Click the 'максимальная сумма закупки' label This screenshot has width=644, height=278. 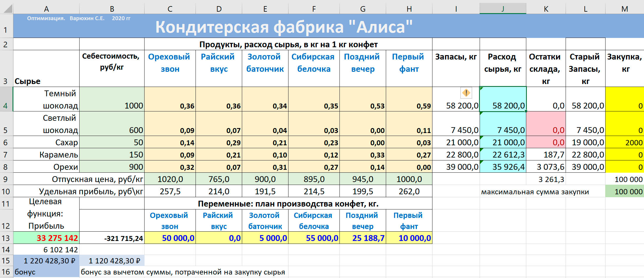point(535,192)
